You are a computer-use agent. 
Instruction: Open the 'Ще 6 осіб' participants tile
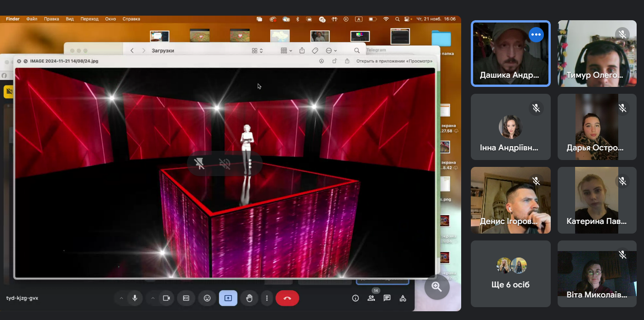point(510,274)
